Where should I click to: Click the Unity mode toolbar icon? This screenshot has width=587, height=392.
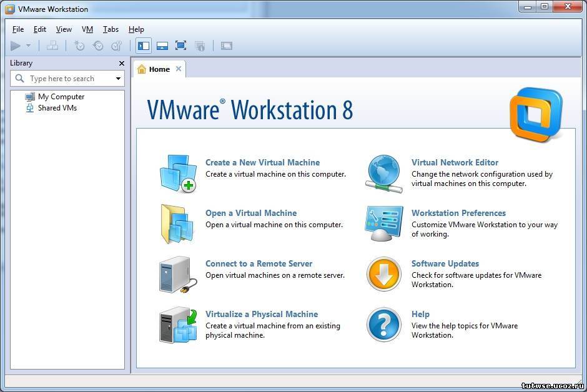[200, 46]
